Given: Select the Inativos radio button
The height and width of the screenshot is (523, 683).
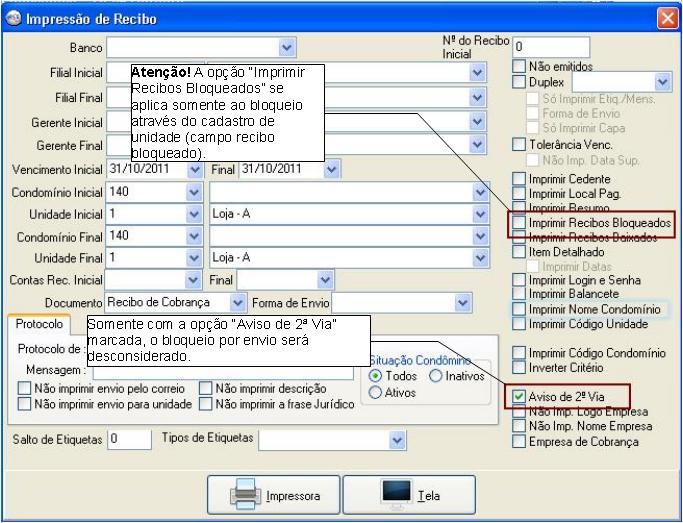Looking at the screenshot, I should [438, 376].
